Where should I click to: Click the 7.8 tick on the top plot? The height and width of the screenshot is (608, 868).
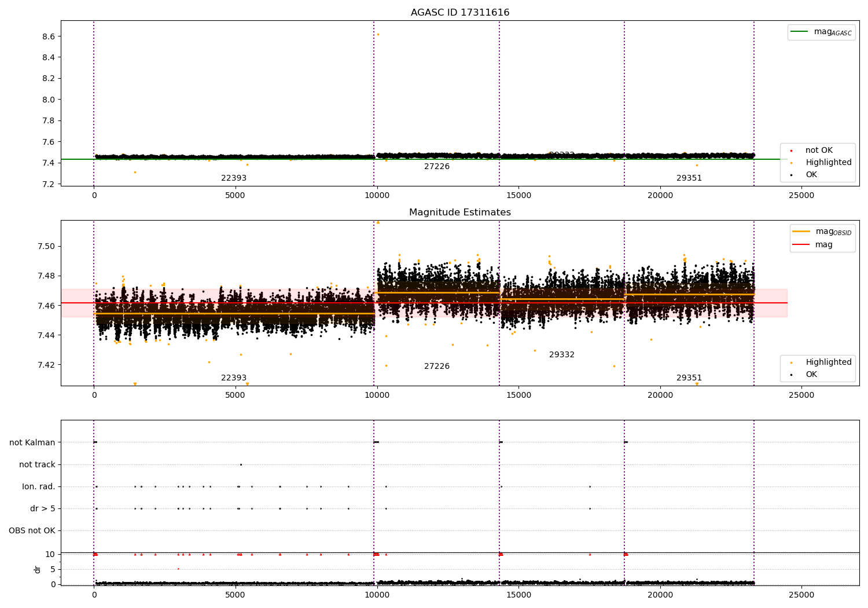pyautogui.click(x=49, y=121)
